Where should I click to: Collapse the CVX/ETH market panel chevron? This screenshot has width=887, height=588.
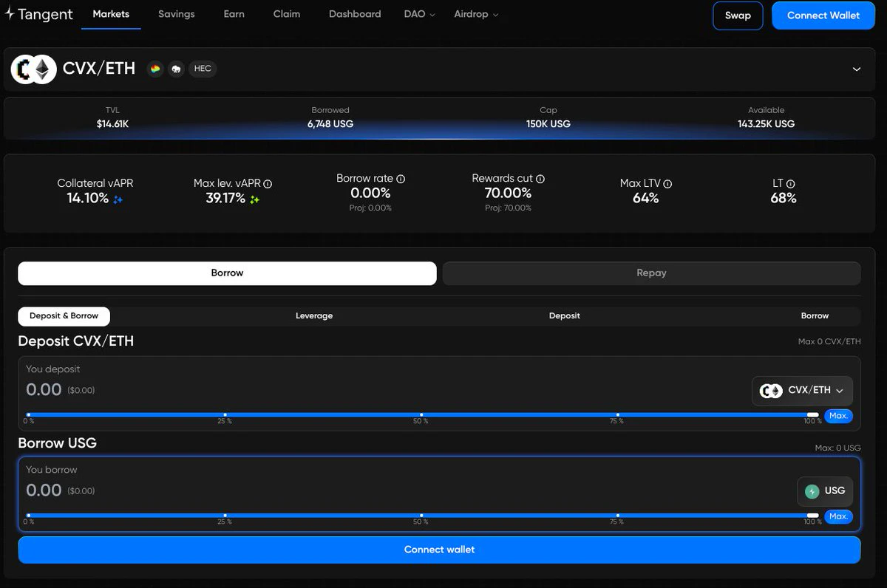tap(857, 69)
